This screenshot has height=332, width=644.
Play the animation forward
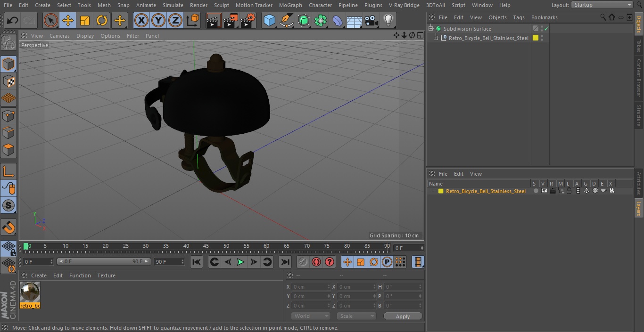pos(240,262)
